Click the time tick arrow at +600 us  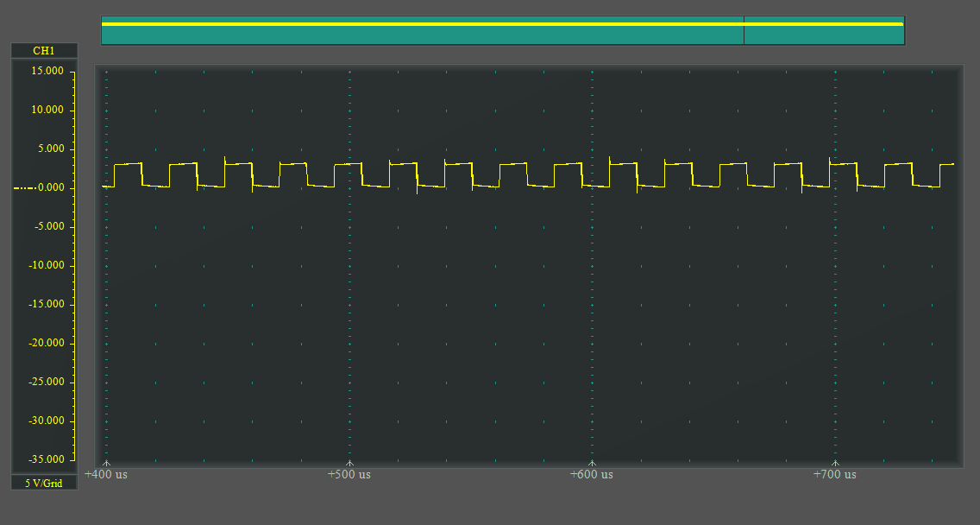click(592, 464)
